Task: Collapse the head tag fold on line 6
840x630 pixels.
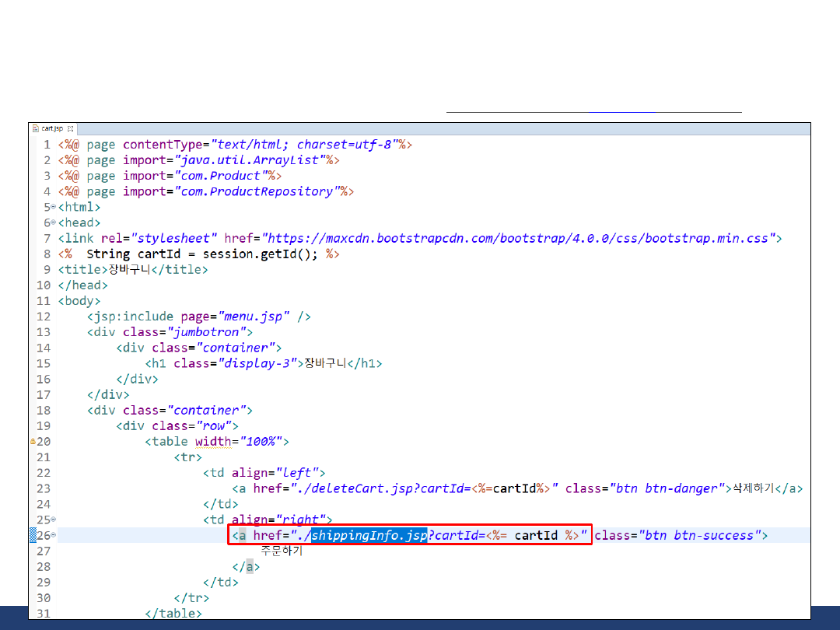Action: (53, 222)
